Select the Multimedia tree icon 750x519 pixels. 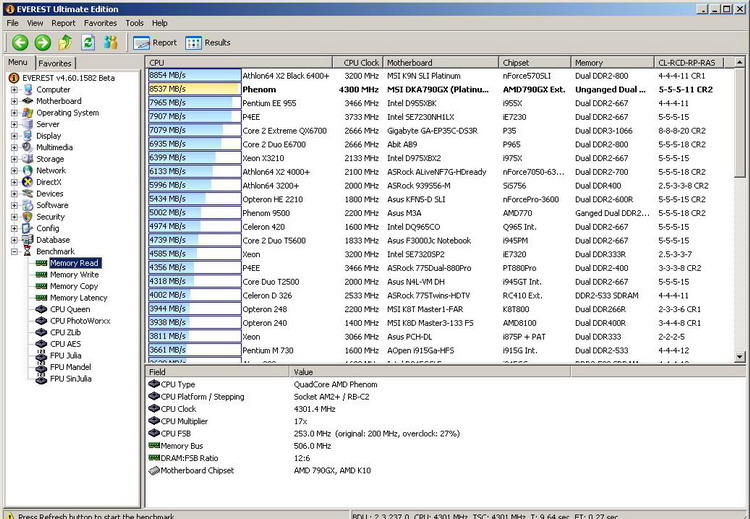tap(28, 147)
